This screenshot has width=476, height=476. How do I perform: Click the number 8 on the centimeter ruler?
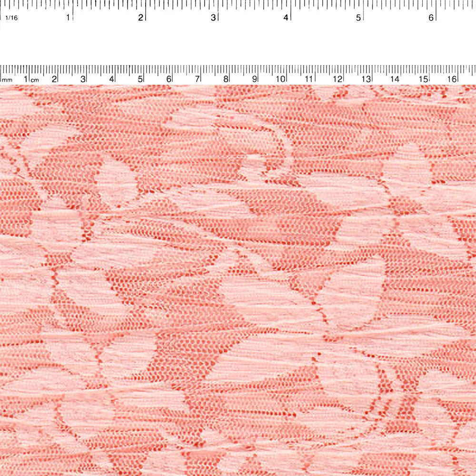click(226, 79)
